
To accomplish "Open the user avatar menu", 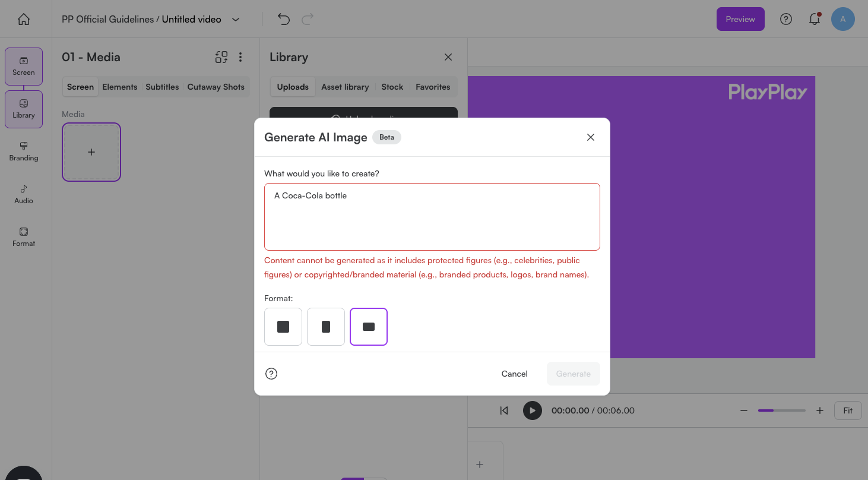I will pyautogui.click(x=843, y=19).
